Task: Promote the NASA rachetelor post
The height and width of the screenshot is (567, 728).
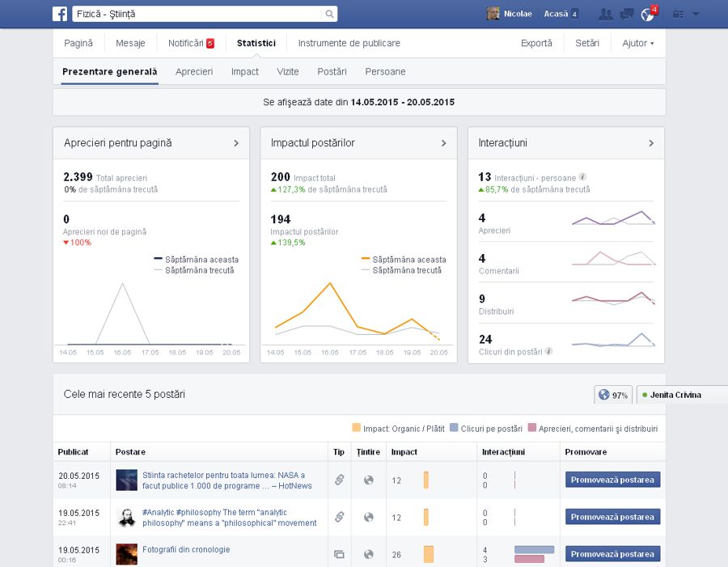Action: click(612, 480)
